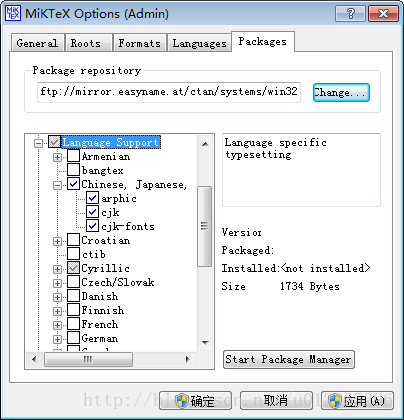Switch to the General tab
The image size is (404, 420).
[37, 43]
